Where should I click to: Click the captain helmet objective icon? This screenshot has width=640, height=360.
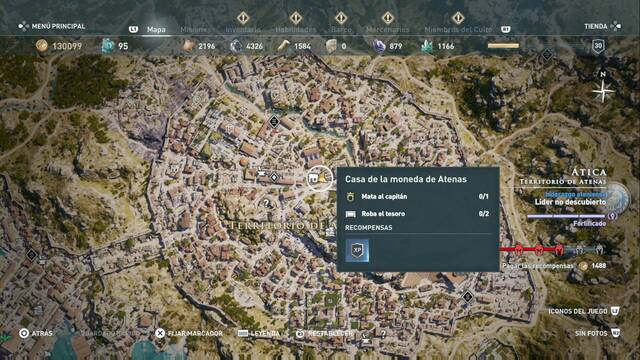350,197
